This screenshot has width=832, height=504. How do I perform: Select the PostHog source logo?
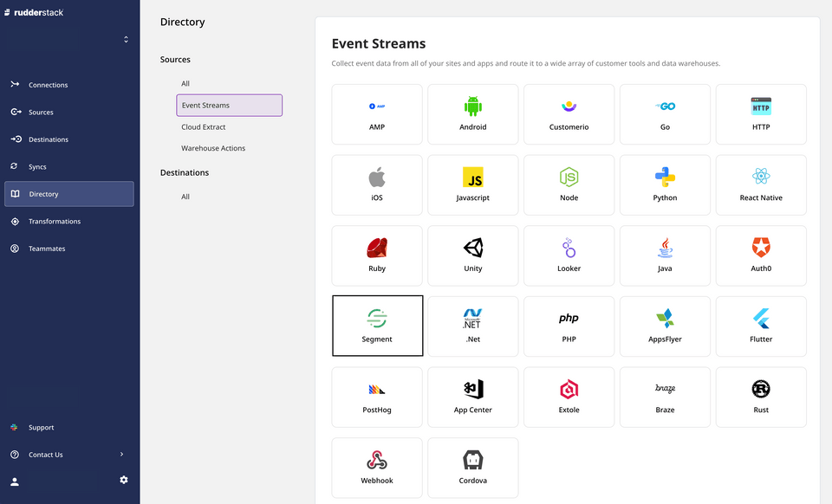pyautogui.click(x=377, y=390)
